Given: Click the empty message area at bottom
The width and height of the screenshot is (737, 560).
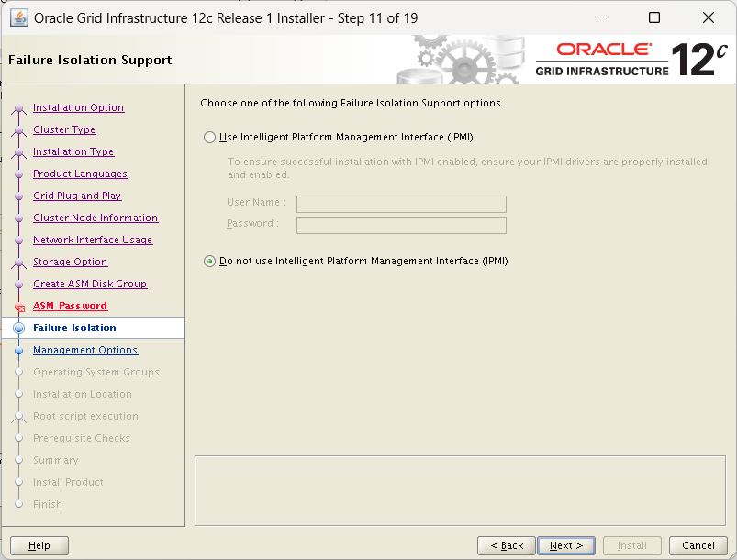Looking at the screenshot, I should (460, 490).
